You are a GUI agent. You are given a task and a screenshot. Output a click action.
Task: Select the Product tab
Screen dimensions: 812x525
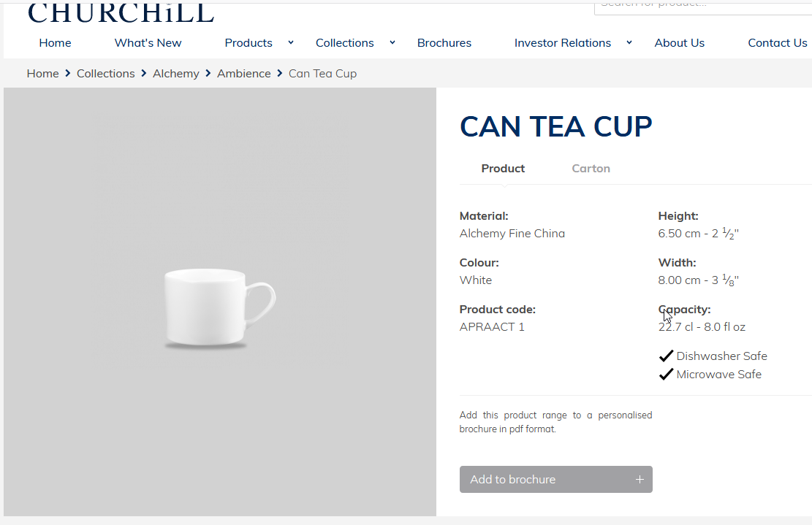(503, 169)
